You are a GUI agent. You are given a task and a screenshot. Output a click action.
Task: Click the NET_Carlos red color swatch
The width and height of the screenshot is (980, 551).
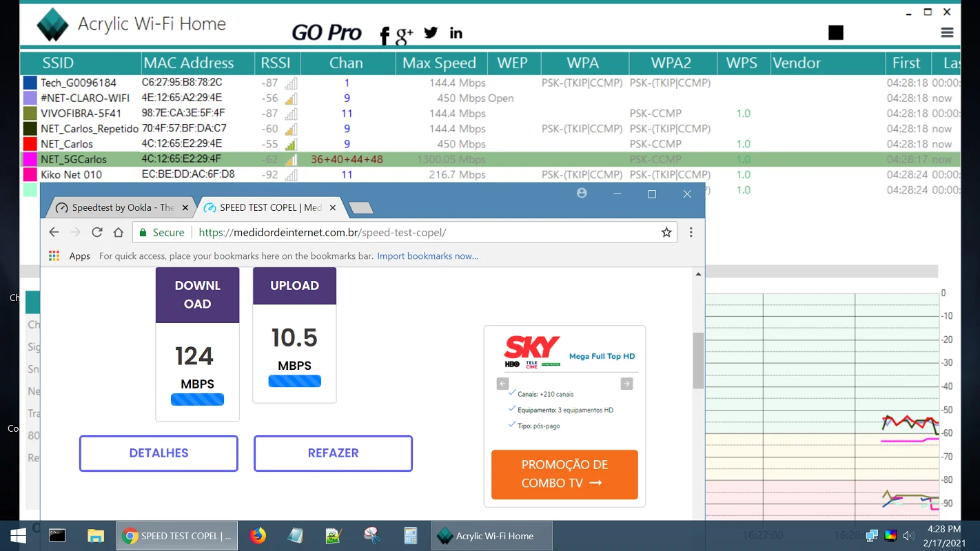pos(30,144)
